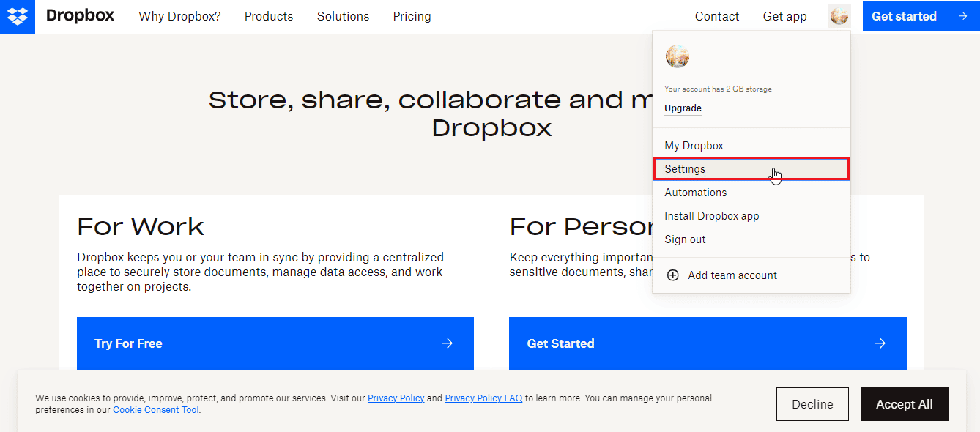Accept all cookies
The image size is (980, 432).
904,403
